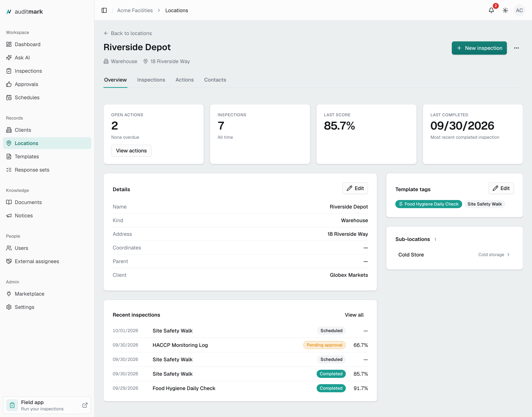
Task: Open Settings in sidebar
Action: [47, 307]
